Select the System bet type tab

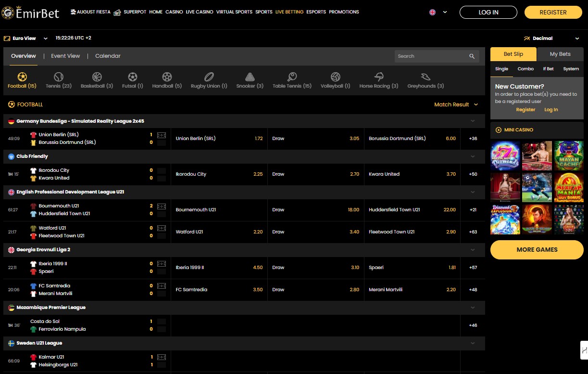pyautogui.click(x=571, y=69)
